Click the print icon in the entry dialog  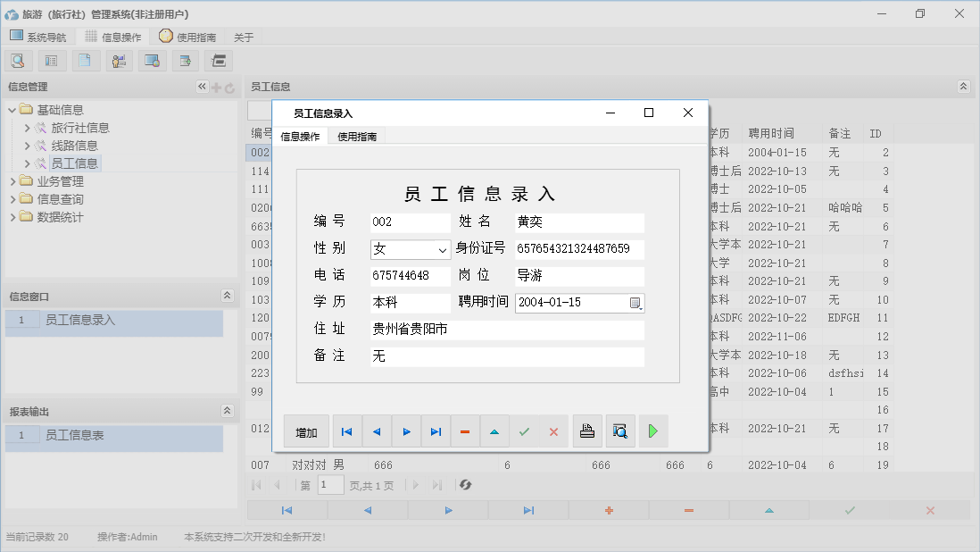pos(587,431)
